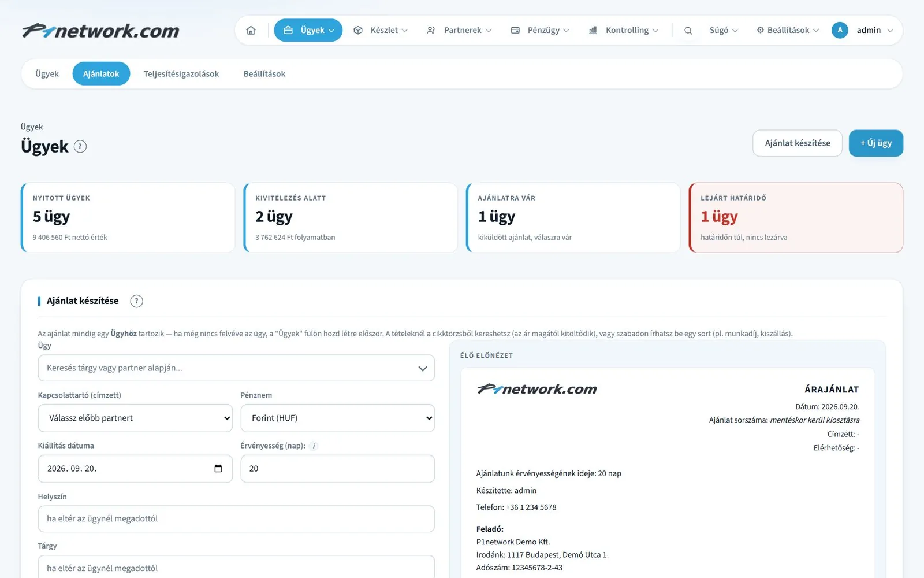The image size is (924, 578).
Task: Open help icon next to Ügyek heading
Action: pyautogui.click(x=80, y=147)
